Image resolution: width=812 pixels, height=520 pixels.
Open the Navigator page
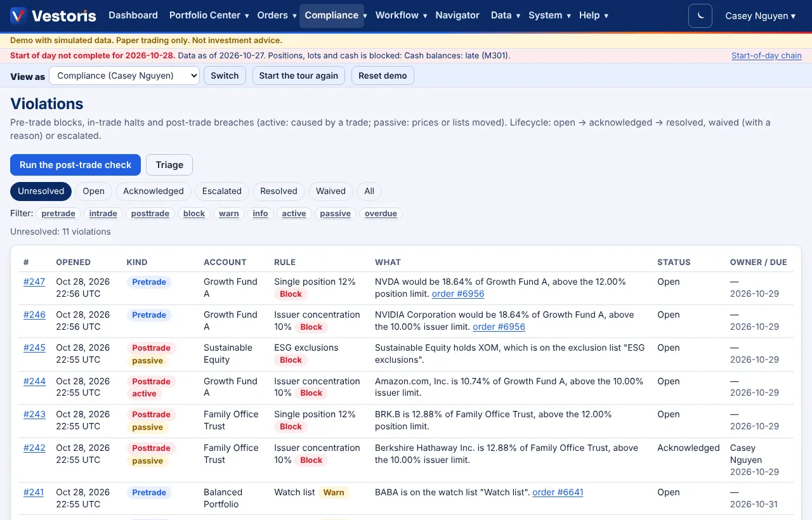click(457, 15)
